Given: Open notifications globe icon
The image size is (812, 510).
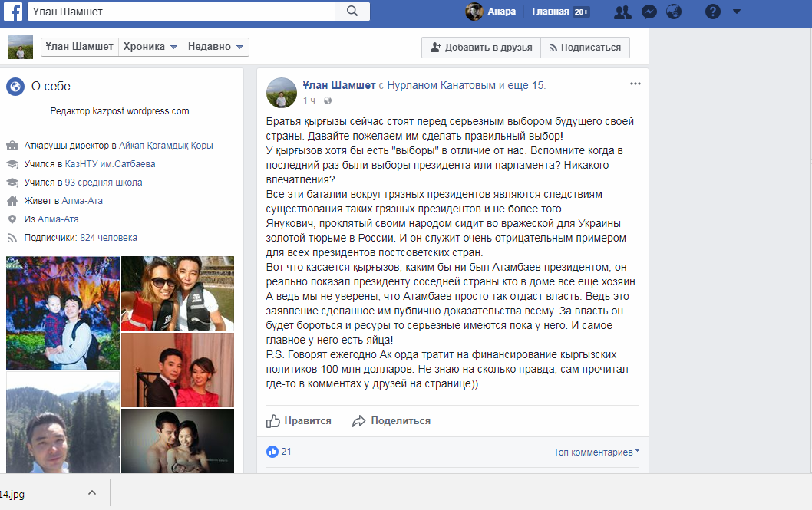Looking at the screenshot, I should pyautogui.click(x=674, y=12).
